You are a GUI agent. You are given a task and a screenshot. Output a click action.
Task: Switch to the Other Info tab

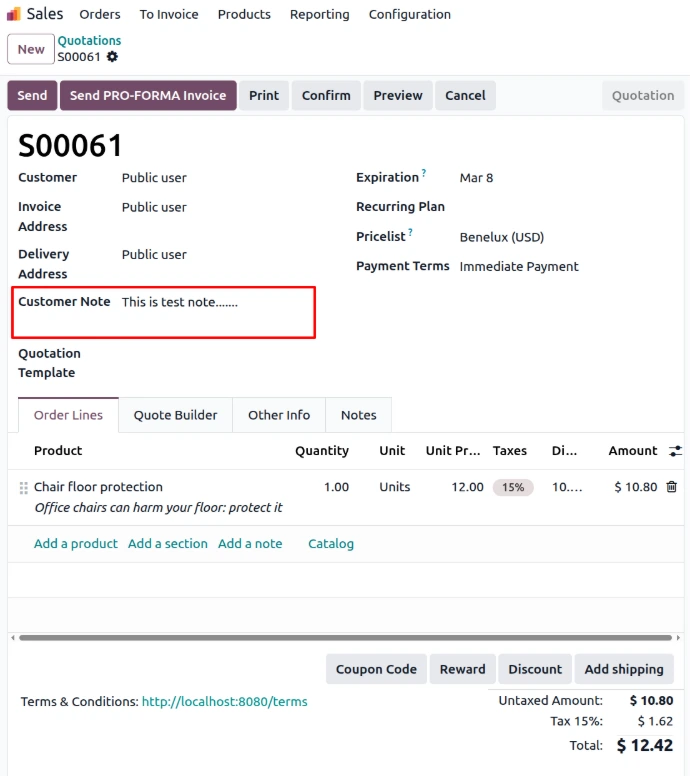coord(279,415)
